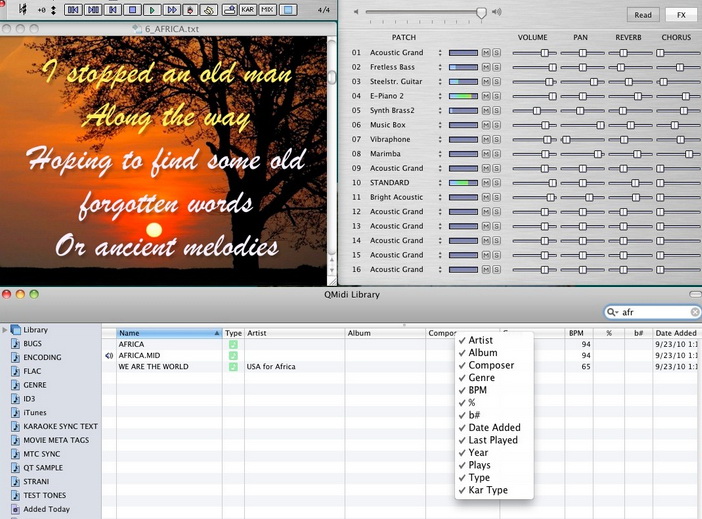Click the loud speaker icon
Image resolution: width=702 pixels, height=519 pixels.
[497, 12]
